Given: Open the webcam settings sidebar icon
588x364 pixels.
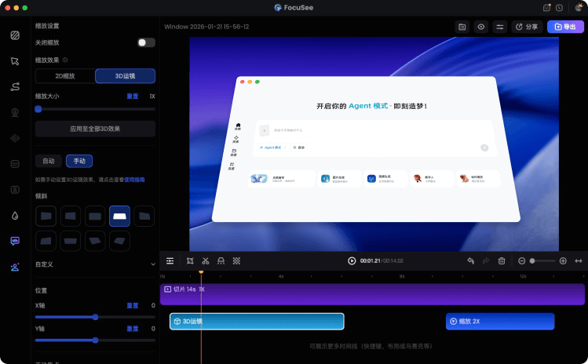Looking at the screenshot, I should pyautogui.click(x=15, y=112).
